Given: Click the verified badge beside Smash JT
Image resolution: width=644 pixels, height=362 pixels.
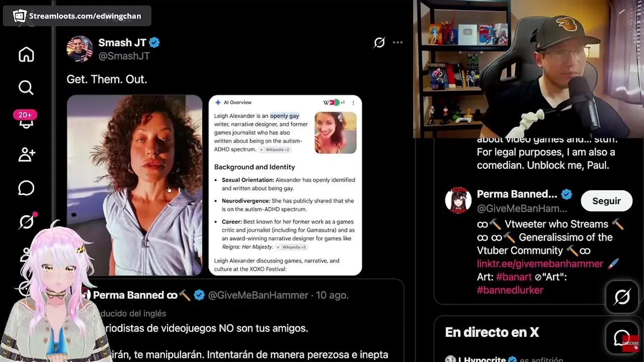Looking at the screenshot, I should point(154,43).
